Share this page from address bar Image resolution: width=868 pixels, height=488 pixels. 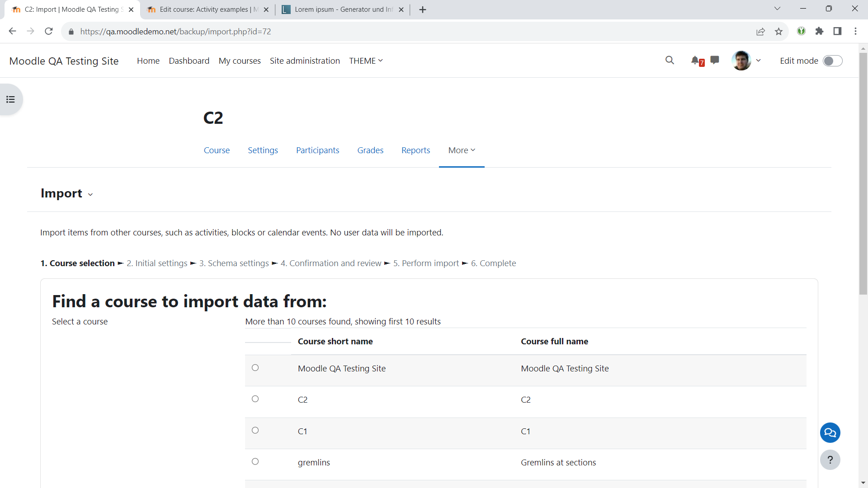[760, 32]
